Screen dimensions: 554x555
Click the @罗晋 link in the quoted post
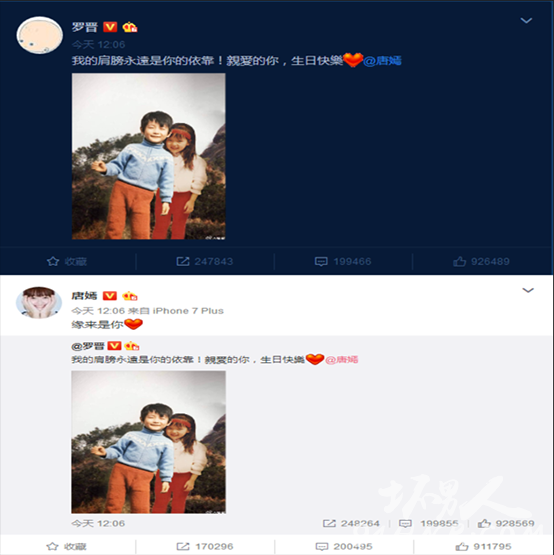point(88,346)
